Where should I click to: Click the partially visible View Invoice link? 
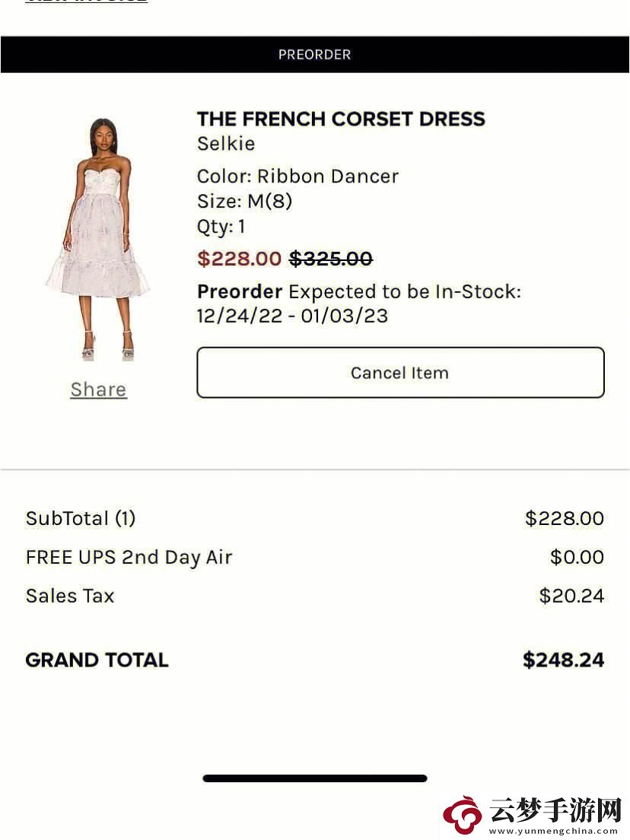(x=87, y=2)
